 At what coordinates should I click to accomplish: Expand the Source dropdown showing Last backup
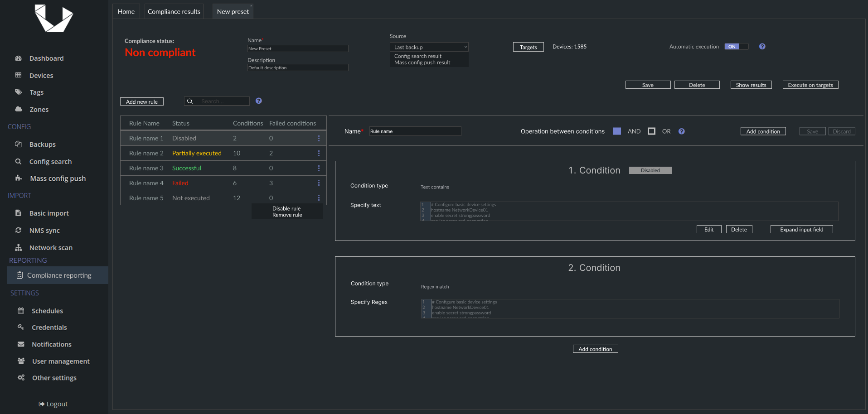tap(429, 47)
